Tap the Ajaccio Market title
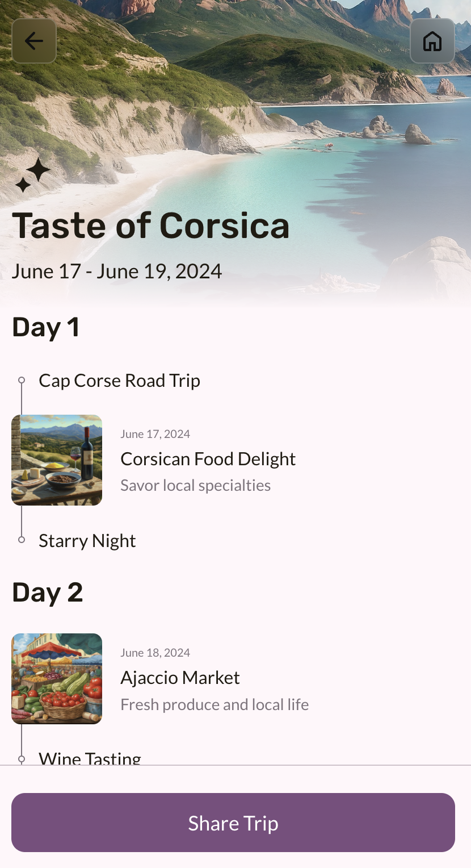Viewport: 471px width, 868px height. point(180,678)
